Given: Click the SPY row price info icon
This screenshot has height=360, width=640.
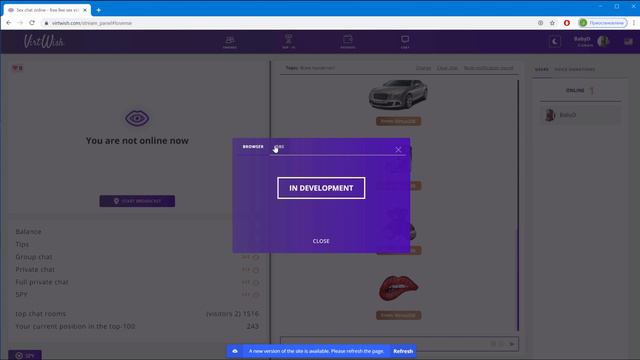Looking at the screenshot, I should tap(256, 295).
